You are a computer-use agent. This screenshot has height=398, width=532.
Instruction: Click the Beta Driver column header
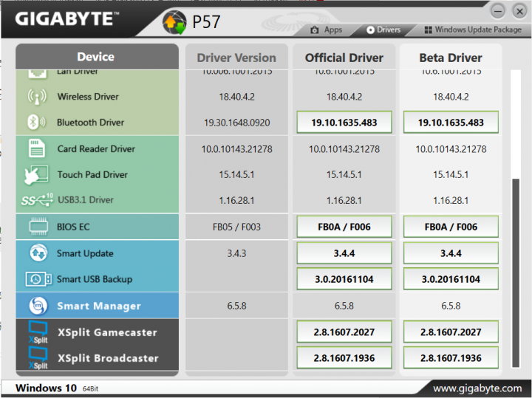click(x=451, y=58)
